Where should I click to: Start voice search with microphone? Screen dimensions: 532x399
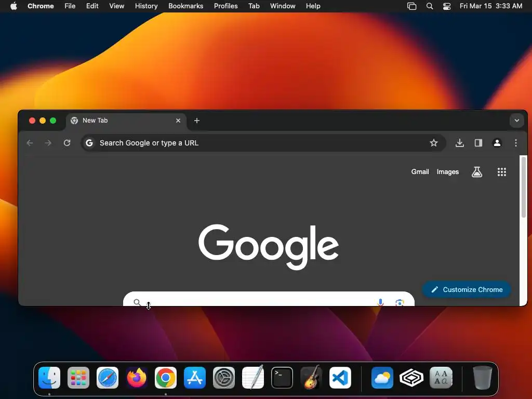(380, 302)
